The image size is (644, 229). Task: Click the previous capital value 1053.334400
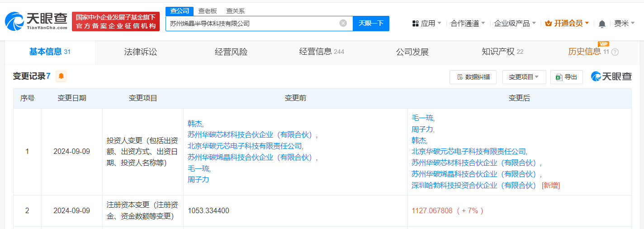coord(208,210)
